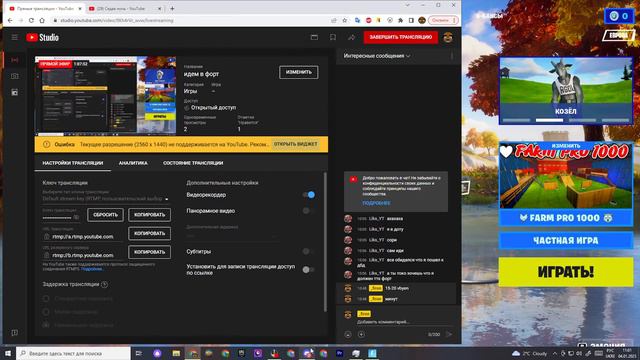Viewport: 640px width, 360px height.
Task: Click the browser Back arrow
Action: tap(10, 20)
